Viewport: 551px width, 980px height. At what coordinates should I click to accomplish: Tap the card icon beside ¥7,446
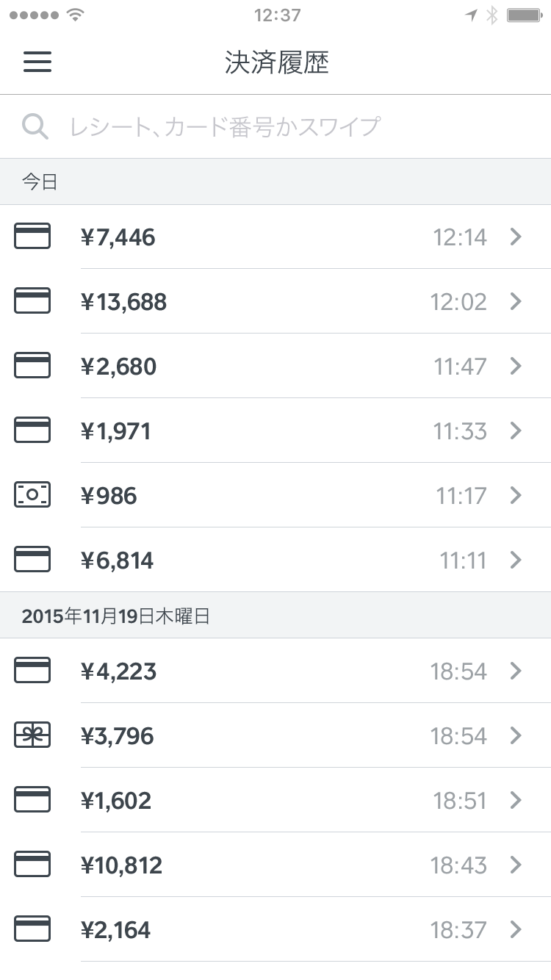32,237
